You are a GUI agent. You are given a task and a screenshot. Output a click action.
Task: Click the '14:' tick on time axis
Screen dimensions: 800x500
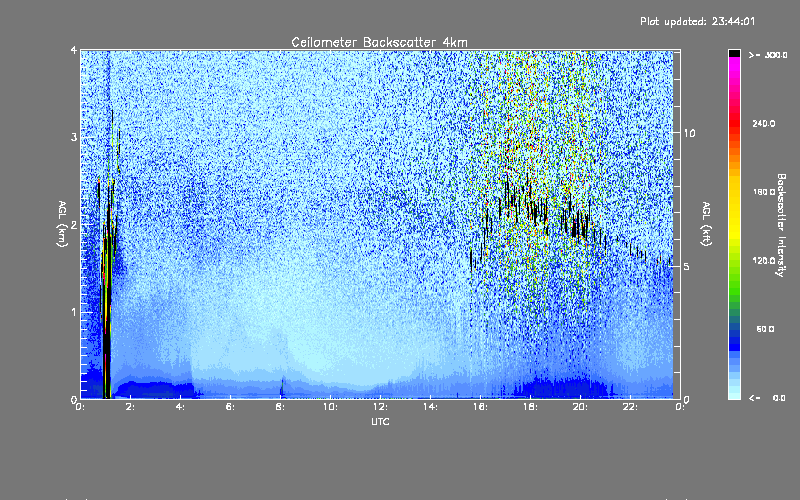pyautogui.click(x=430, y=407)
